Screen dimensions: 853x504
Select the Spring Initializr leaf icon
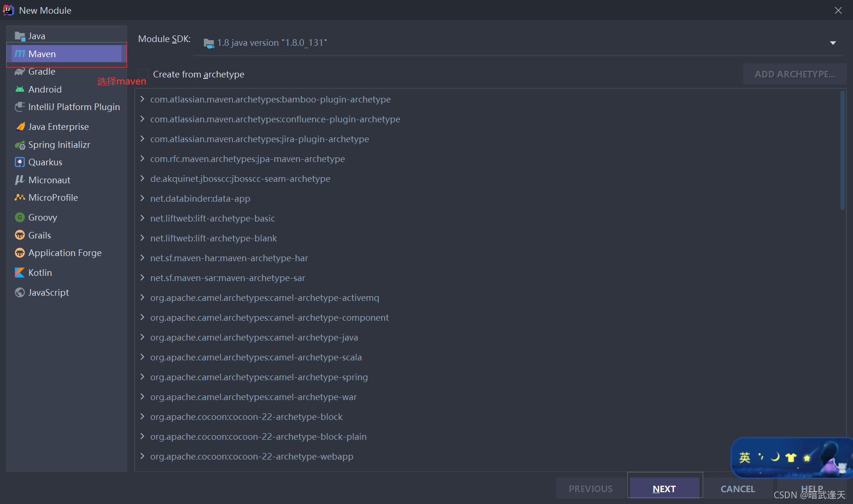(x=20, y=145)
